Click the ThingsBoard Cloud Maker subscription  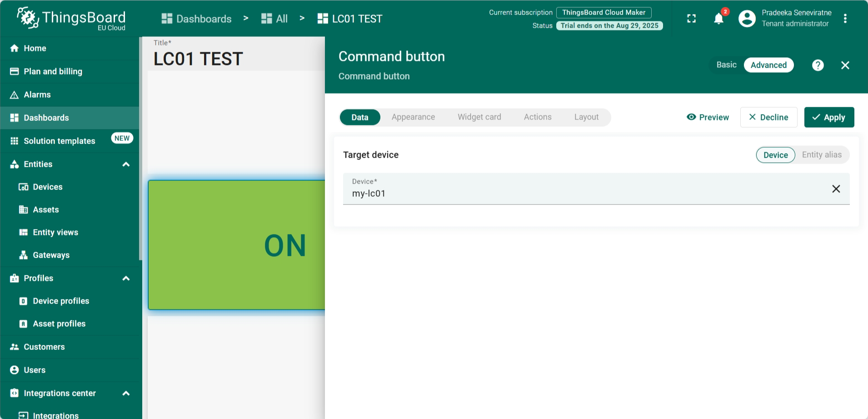(x=604, y=13)
